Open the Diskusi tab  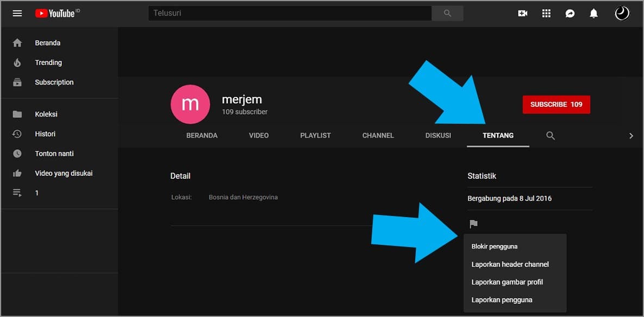pyautogui.click(x=438, y=136)
